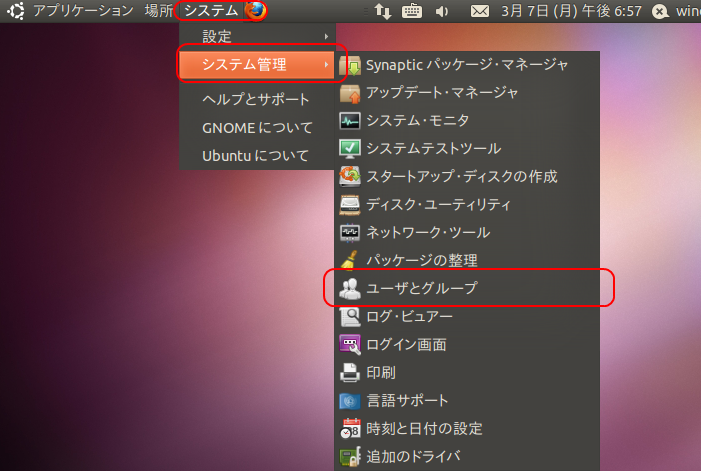This screenshot has height=471, width=701.
Task: Click the スタートアップ・ディスクの作成 icon
Action: click(350, 177)
